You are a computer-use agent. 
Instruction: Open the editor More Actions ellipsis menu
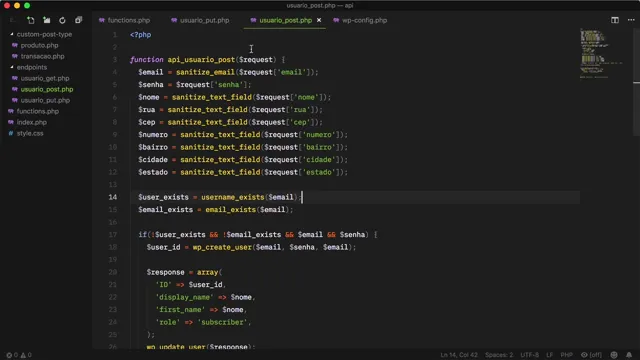tap(631, 20)
